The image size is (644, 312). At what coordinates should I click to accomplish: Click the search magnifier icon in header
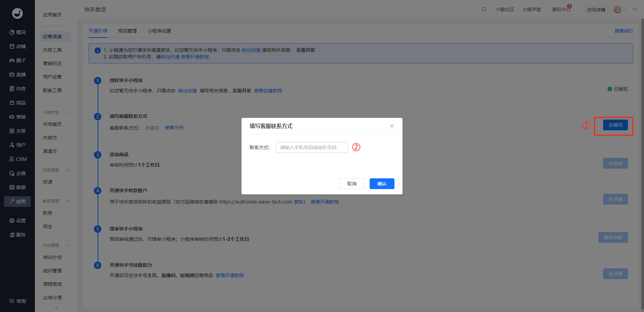484,9
